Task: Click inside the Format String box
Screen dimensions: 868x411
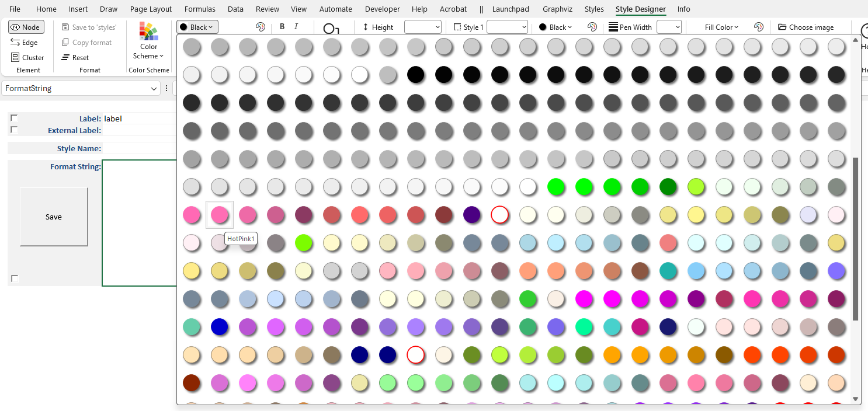Action: pos(139,223)
